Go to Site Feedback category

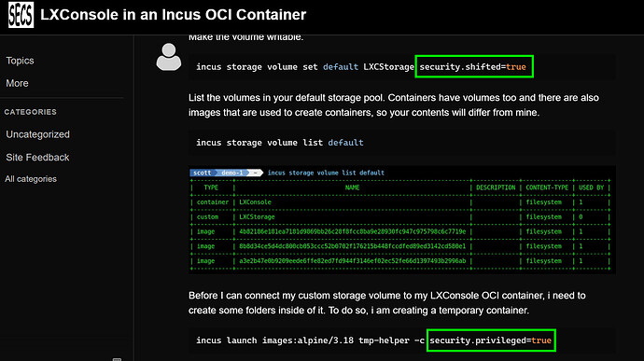tap(37, 158)
